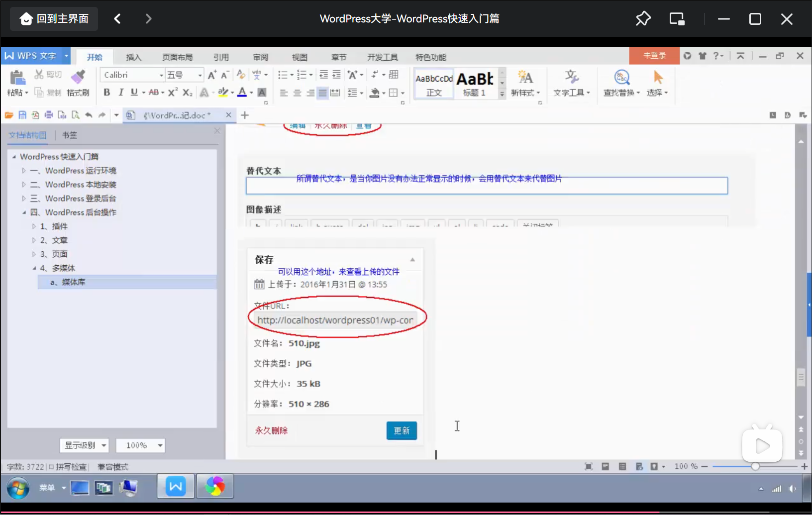Click the export to PDF icon

(x=35, y=115)
